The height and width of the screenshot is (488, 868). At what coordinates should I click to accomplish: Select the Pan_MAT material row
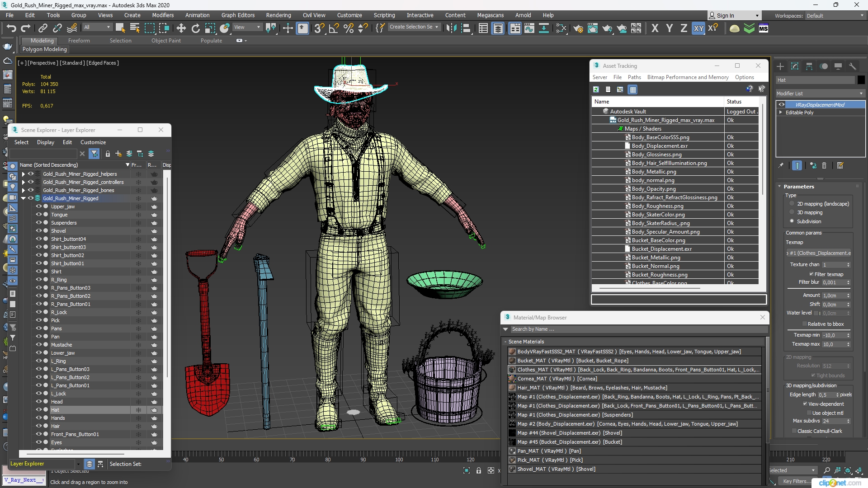coord(635,451)
